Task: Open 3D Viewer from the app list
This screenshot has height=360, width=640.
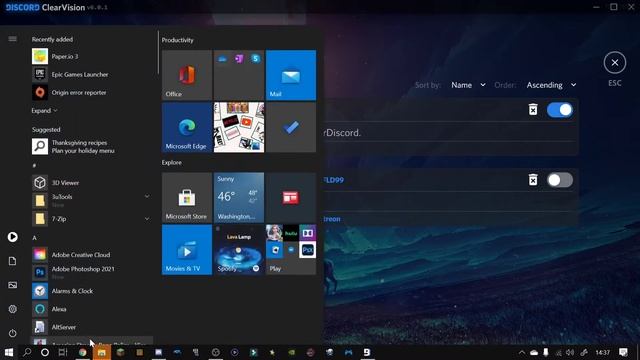Action: pos(92,182)
